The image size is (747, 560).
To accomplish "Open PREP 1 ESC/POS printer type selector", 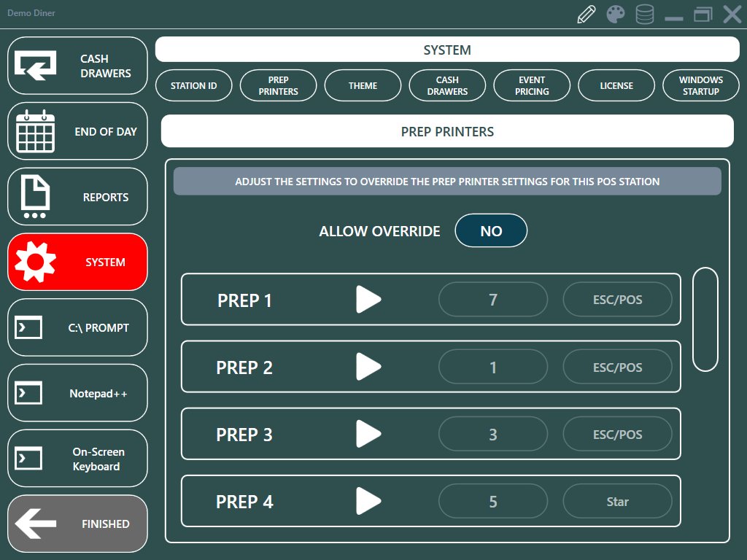I will 617,300.
